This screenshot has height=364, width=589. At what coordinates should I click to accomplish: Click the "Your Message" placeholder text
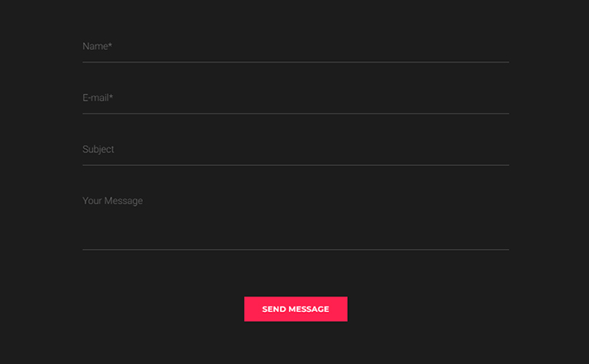(112, 201)
